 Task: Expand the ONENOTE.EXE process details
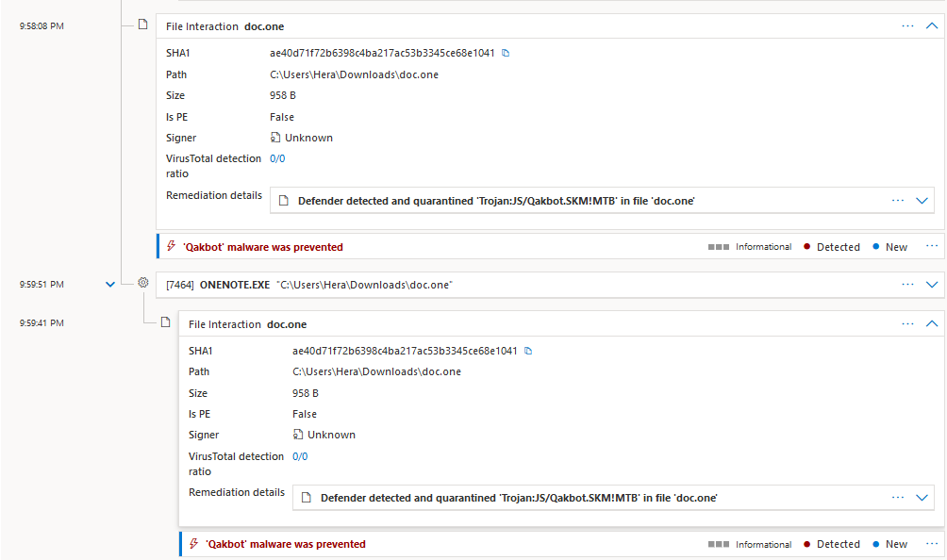[932, 284]
